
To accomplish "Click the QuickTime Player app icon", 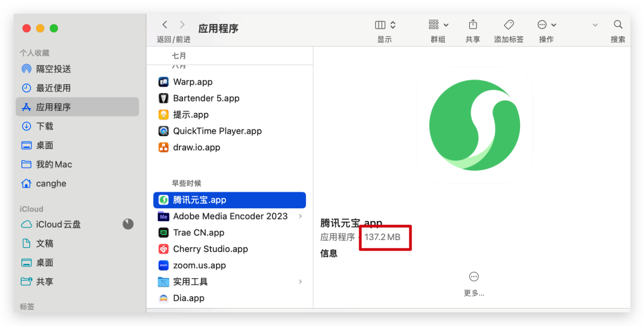I will pos(163,131).
